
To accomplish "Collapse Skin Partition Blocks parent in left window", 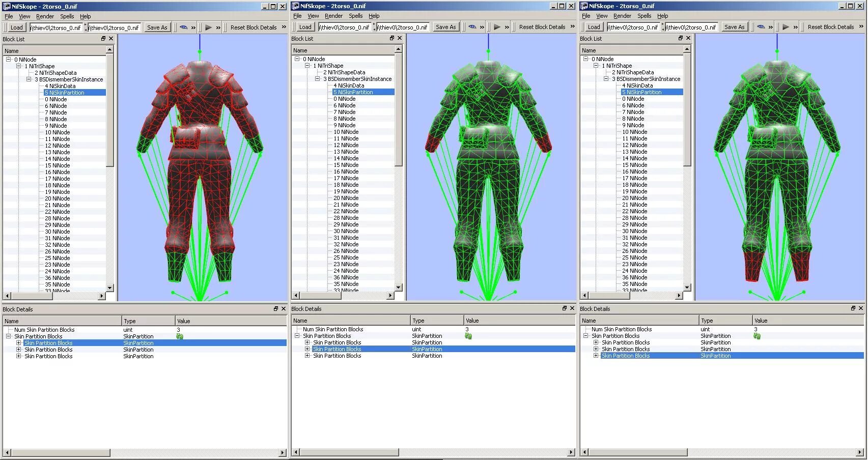I will pos(9,336).
